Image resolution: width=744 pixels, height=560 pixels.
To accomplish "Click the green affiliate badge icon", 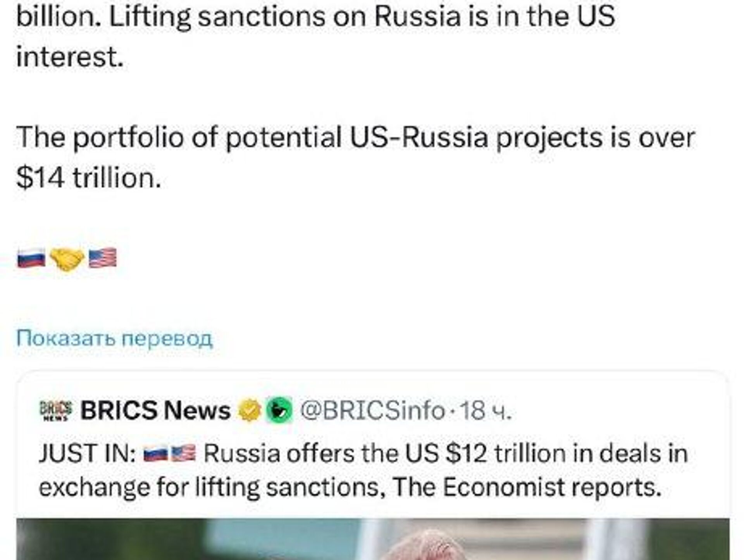I will [x=279, y=410].
